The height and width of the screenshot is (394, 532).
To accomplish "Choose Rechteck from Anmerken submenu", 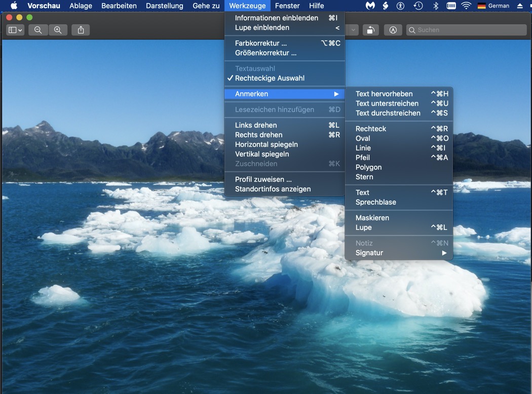I will point(371,129).
